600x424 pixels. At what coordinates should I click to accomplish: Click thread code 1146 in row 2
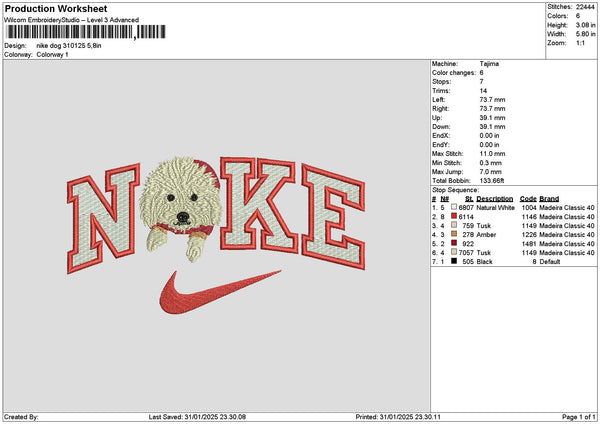point(529,217)
